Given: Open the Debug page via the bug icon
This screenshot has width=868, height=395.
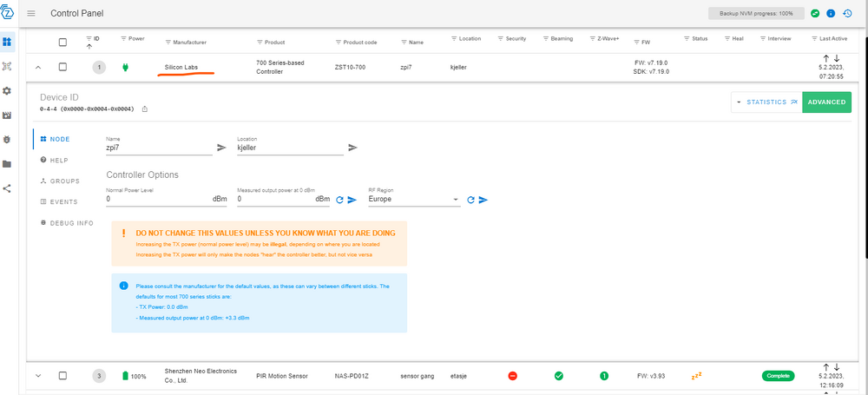Looking at the screenshot, I should (x=7, y=139).
